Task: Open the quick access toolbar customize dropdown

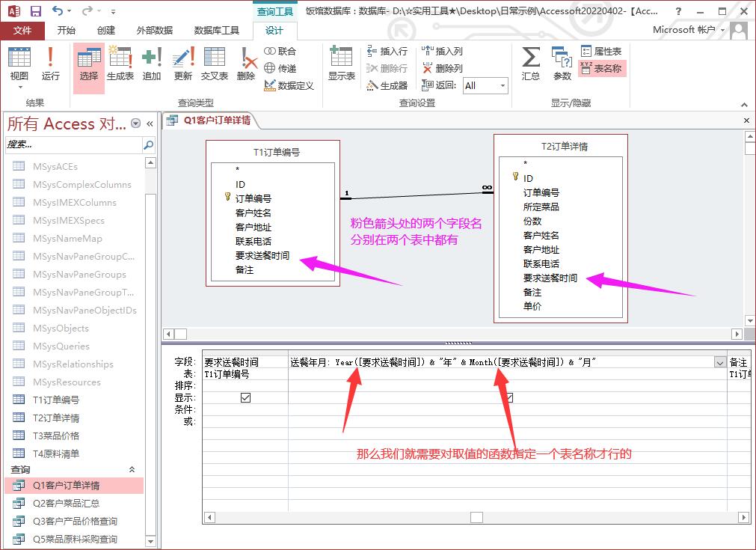Action: (x=113, y=11)
